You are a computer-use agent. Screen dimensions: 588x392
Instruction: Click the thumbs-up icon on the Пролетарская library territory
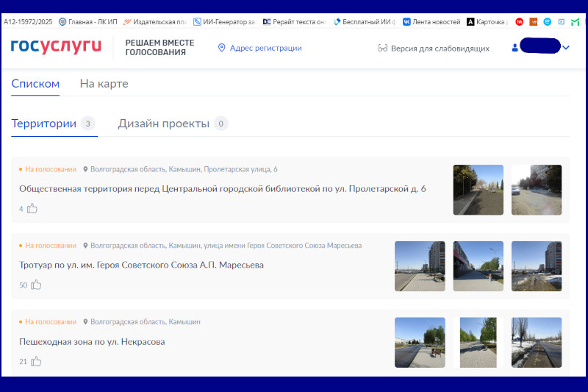(32, 208)
